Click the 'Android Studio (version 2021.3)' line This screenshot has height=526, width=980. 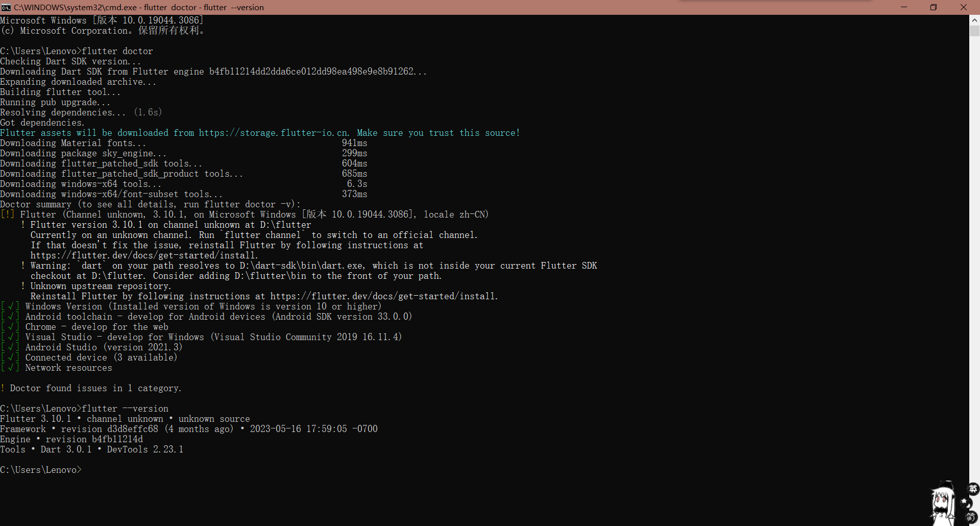[91, 347]
